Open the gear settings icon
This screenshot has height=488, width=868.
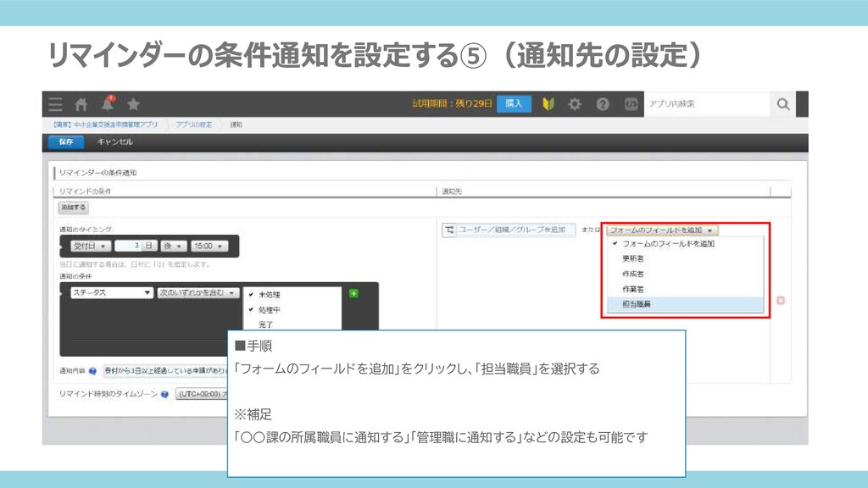click(575, 104)
